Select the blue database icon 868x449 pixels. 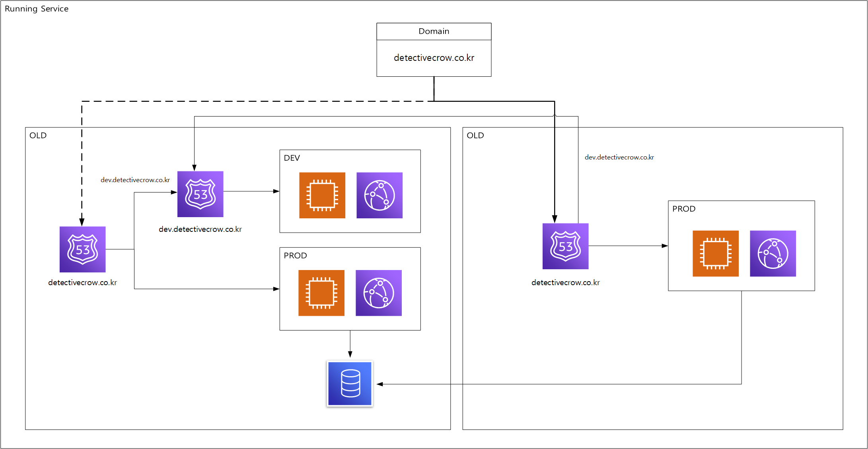[350, 383]
